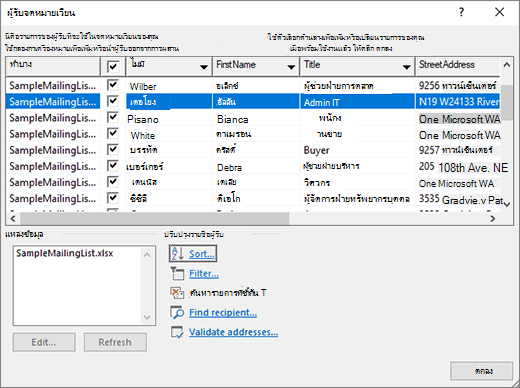The height and width of the screenshot is (388, 520).
Task: Click the vertical scrollbar thumb of recipient list
Action: click(507, 102)
